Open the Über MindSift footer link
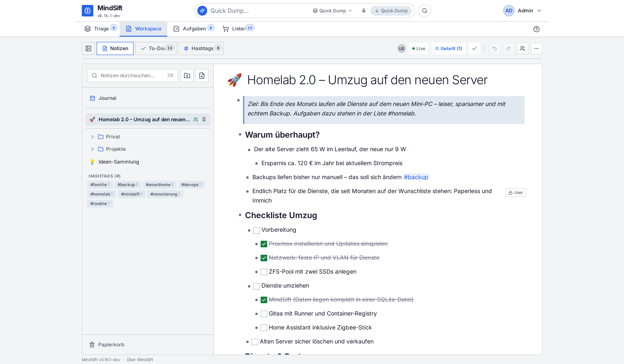Viewport: 624px width, 364px height. [140, 360]
